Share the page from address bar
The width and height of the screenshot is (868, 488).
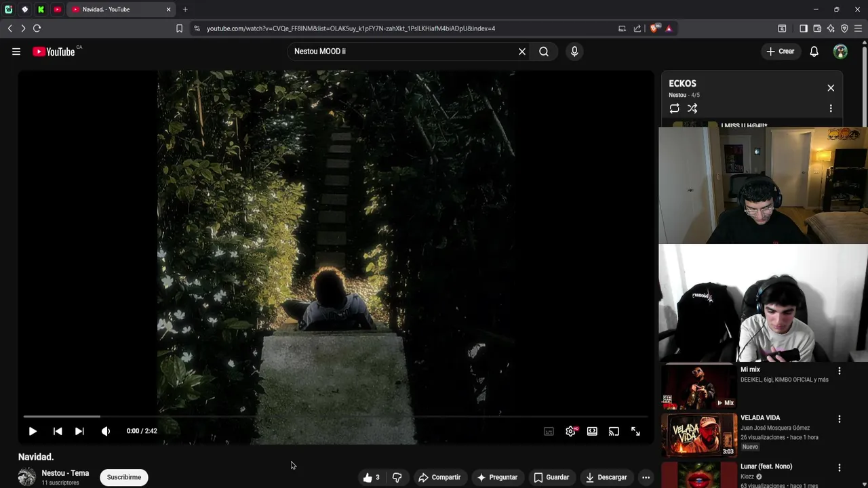pos(637,28)
